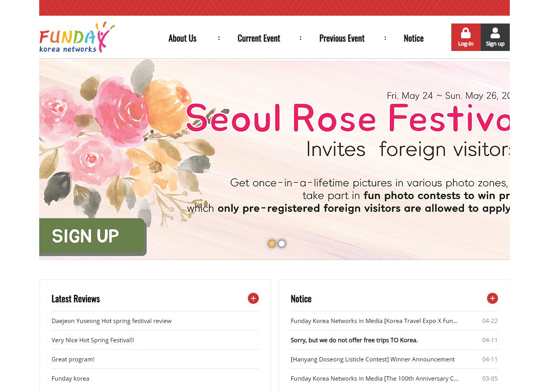Open the Very Nice Hot Spring Festival review
Viewport: 549px width, 392px height.
(93, 340)
